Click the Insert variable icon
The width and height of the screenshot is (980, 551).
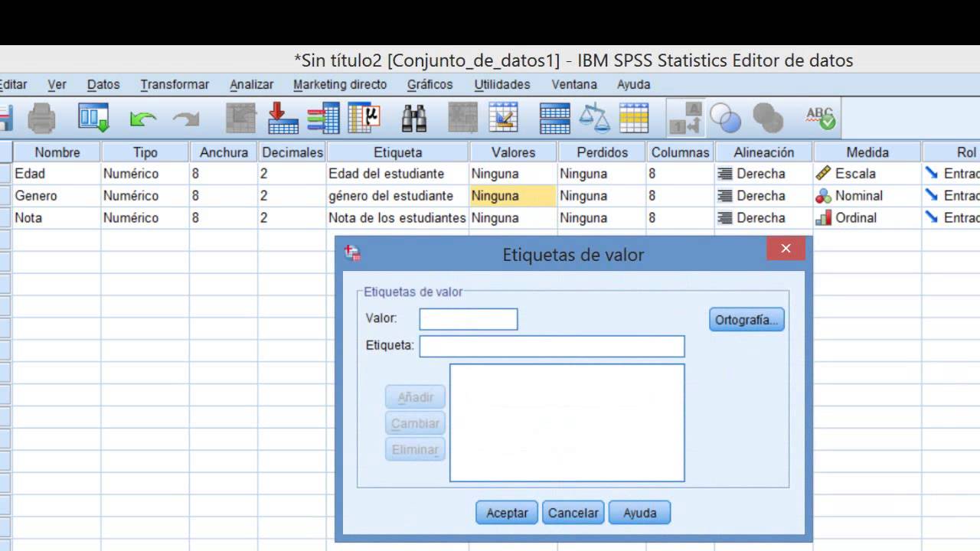tap(504, 119)
